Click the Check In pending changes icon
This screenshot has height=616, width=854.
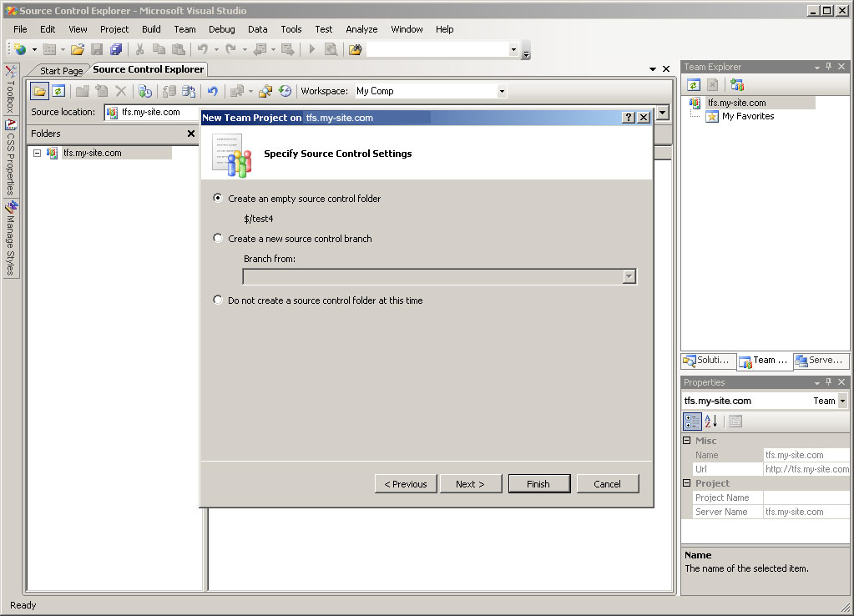coord(189,91)
